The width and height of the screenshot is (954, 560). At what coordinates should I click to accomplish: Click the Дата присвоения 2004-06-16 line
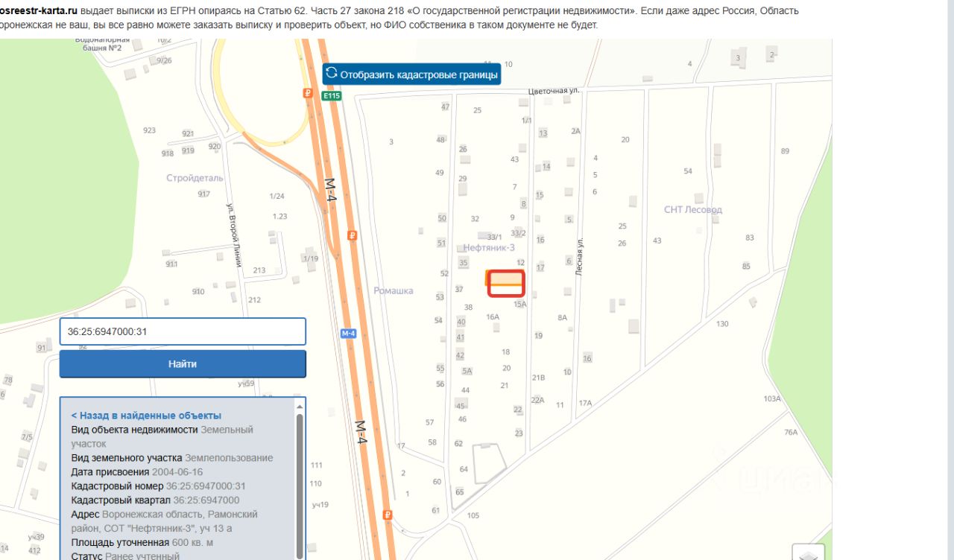(x=137, y=472)
